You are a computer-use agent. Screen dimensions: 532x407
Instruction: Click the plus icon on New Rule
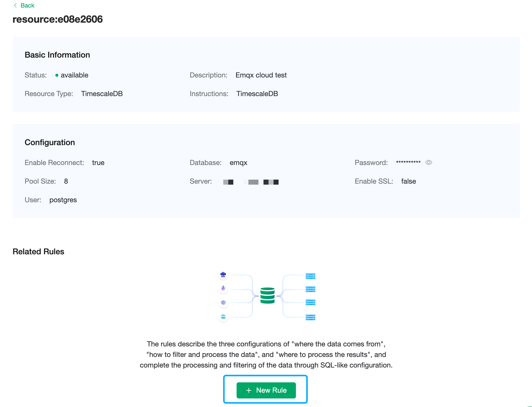pos(249,390)
